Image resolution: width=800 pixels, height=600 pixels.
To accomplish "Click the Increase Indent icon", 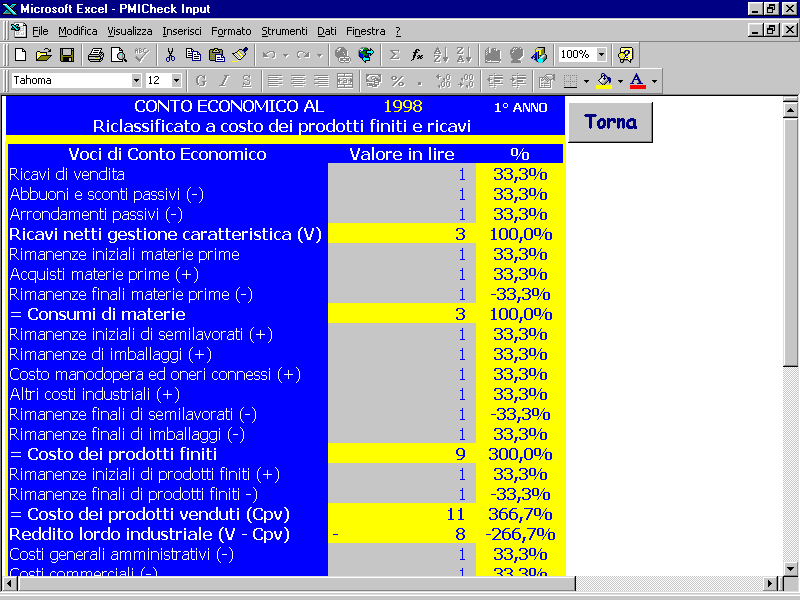I will click(518, 81).
